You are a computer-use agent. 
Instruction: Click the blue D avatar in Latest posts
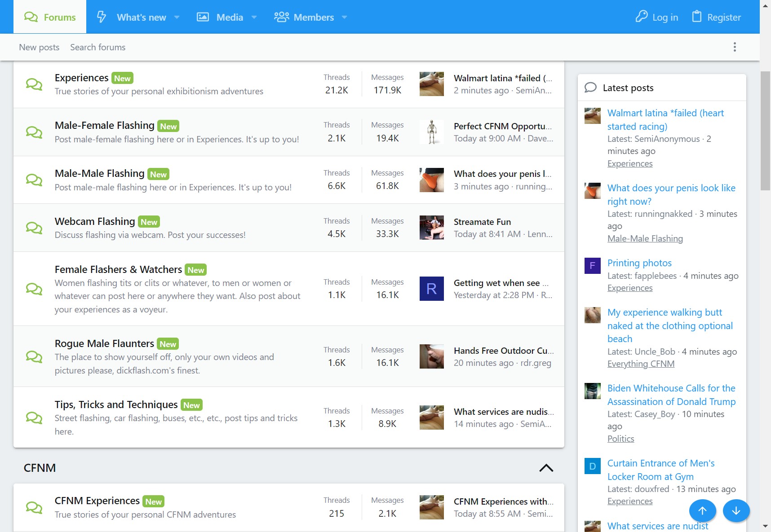click(592, 466)
